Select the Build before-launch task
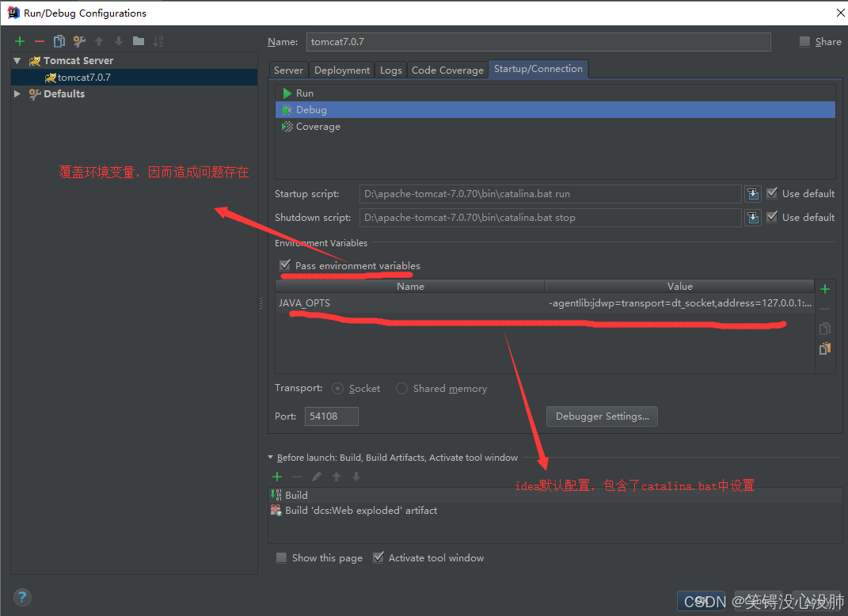 pos(555,495)
